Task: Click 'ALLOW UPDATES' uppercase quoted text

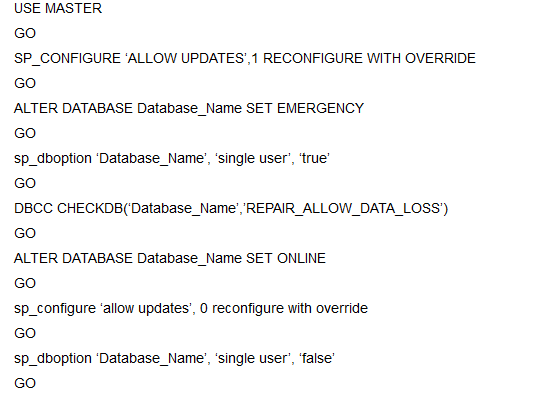Action: (187, 58)
